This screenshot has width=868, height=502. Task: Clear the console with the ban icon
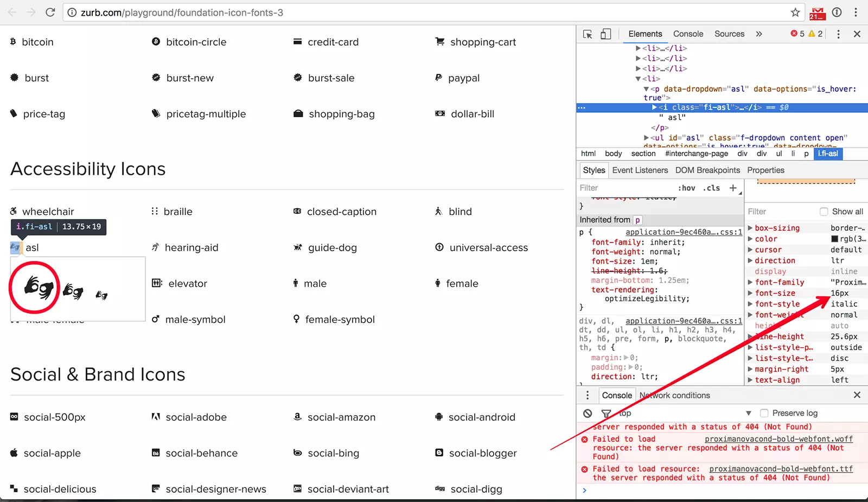point(588,414)
